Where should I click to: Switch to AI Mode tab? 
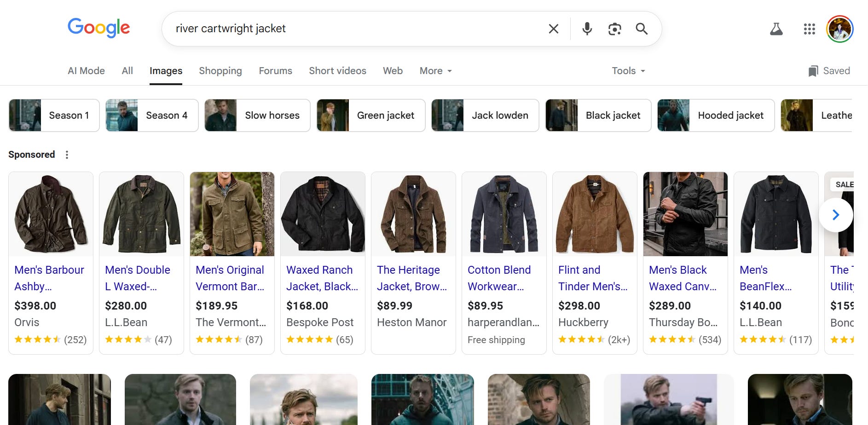tap(86, 71)
